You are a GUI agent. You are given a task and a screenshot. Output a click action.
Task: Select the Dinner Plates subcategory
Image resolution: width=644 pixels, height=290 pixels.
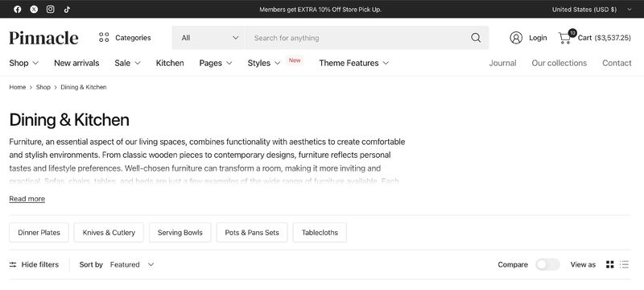click(x=39, y=233)
